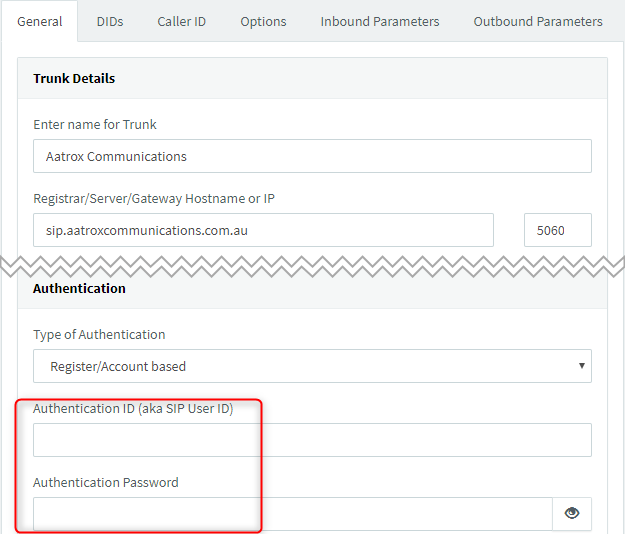Click the "Authentication Password" label text
This screenshot has width=625, height=534.
106,483
